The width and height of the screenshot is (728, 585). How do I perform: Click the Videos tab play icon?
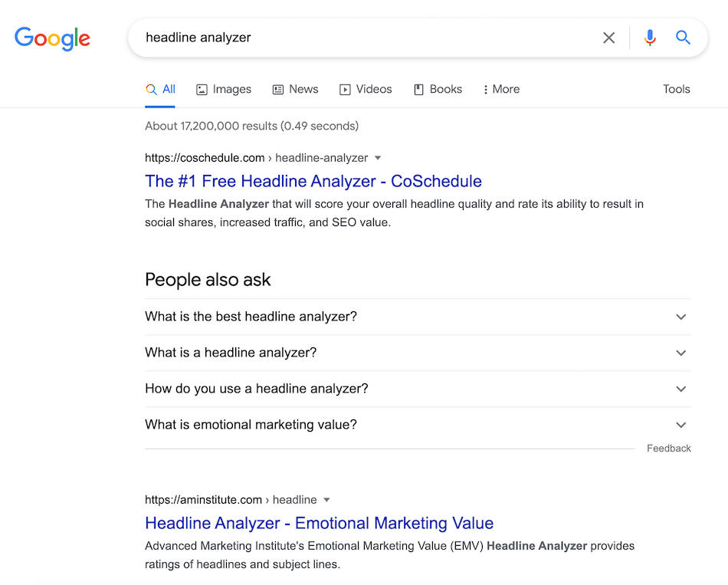[x=345, y=90]
